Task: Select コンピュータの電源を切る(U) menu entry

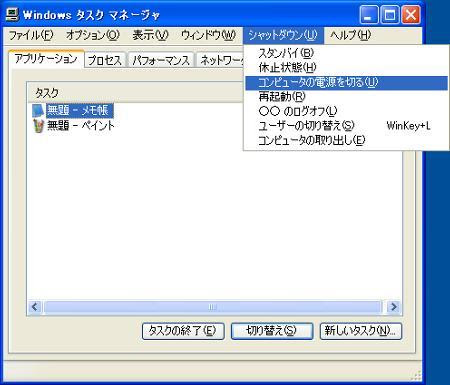Action: point(346,83)
